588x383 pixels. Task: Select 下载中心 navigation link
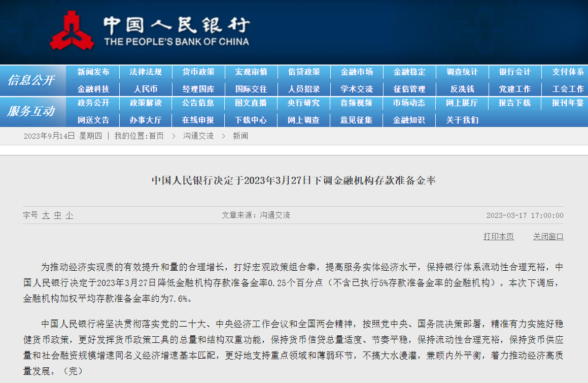[251, 120]
